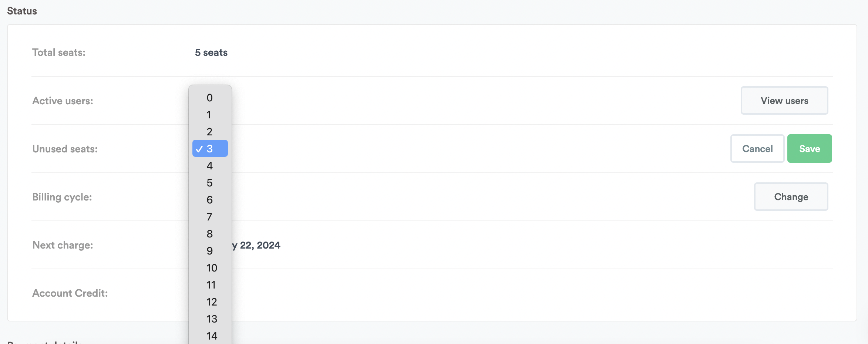Select option 14 in the dropdown
Viewport: 868px width, 344px height.
[x=212, y=336]
